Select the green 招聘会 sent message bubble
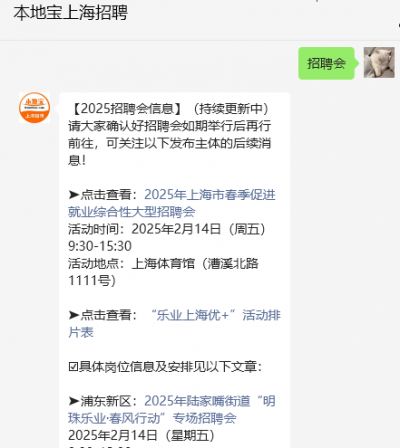Image resolution: width=400 pixels, height=448 pixels. pyautogui.click(x=327, y=63)
